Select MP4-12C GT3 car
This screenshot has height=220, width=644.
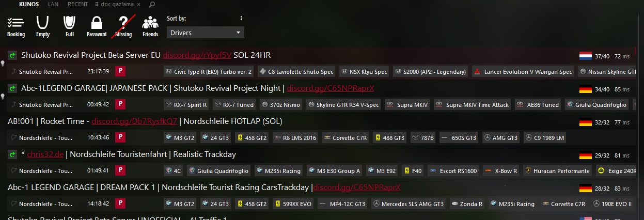343,204
